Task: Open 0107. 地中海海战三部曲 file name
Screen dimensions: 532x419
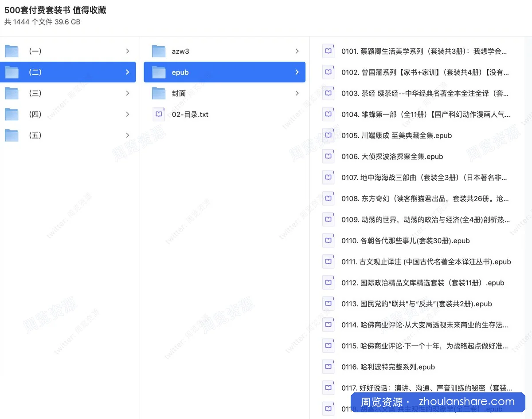Action: pos(424,178)
